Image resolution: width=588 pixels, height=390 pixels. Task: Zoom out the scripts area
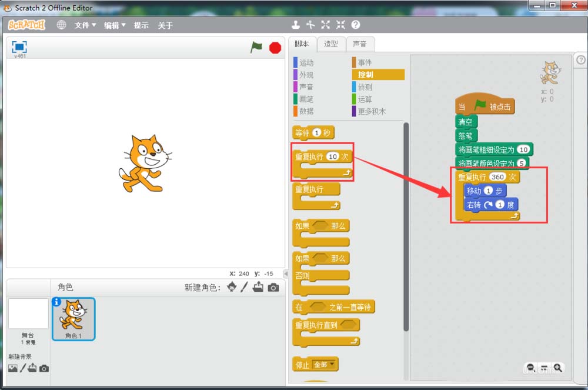530,368
